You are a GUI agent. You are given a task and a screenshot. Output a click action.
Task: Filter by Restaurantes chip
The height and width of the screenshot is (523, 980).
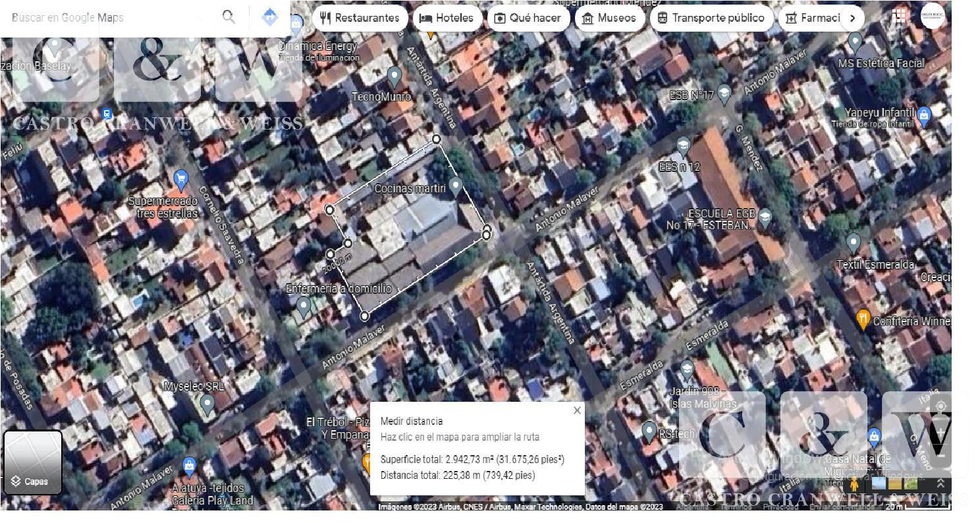coord(360,18)
